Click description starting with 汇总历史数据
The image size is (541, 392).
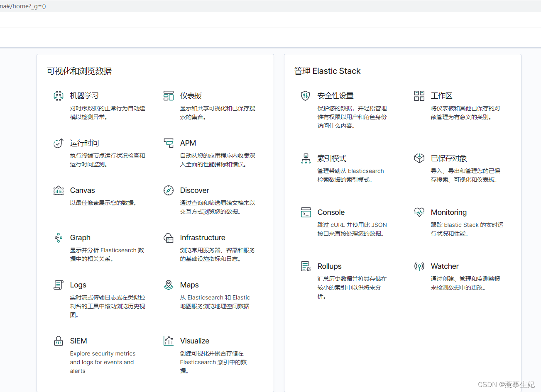(352, 287)
